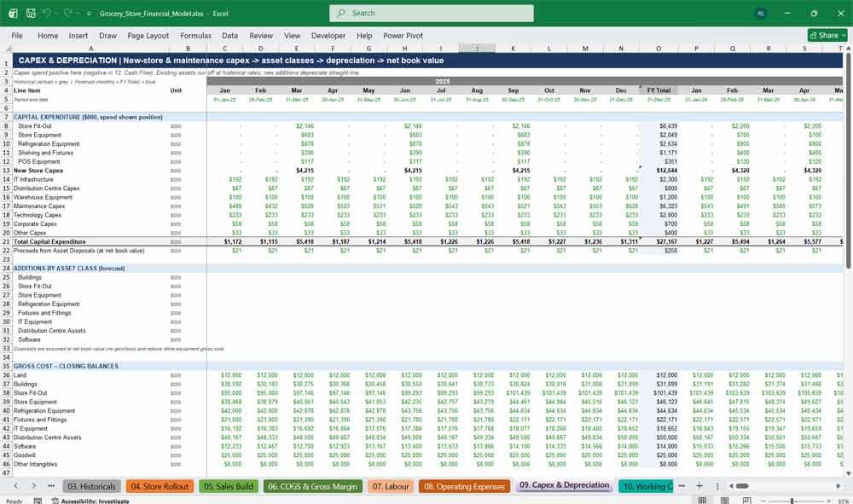Switch to 03. Historicals sheet tab
This screenshot has height=504, width=853.
91,486
